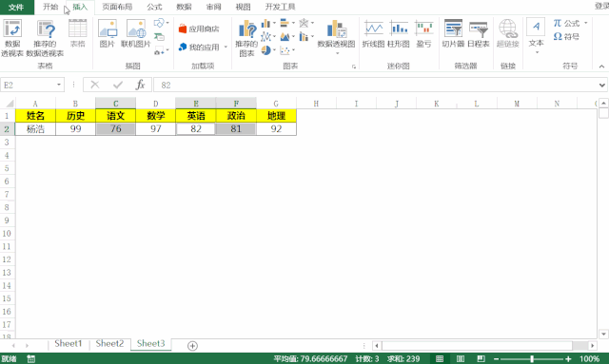The image size is (609, 364).
Task: Insert a PivotTable from the ribbon
Action: pos(12,38)
